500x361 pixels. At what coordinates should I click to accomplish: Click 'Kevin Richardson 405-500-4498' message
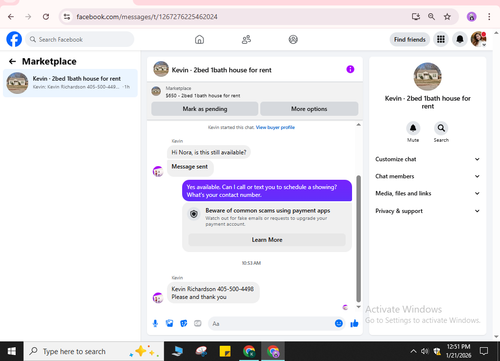coord(213,293)
